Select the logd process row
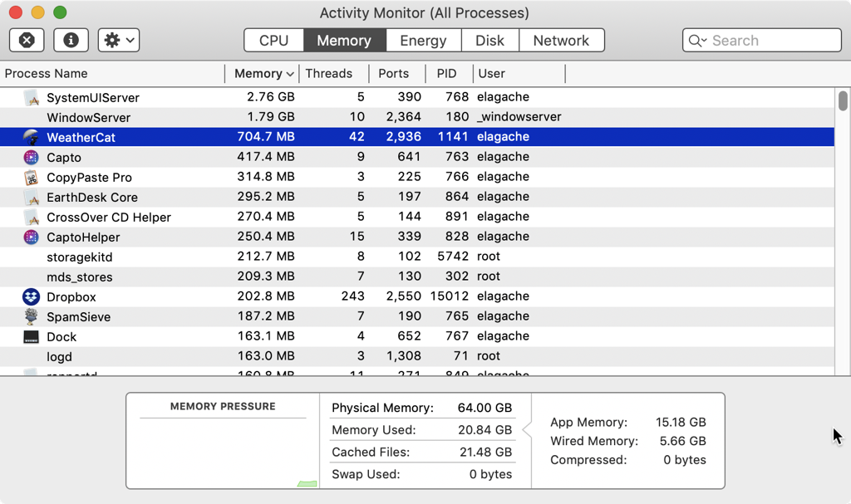851x504 pixels. [417, 356]
